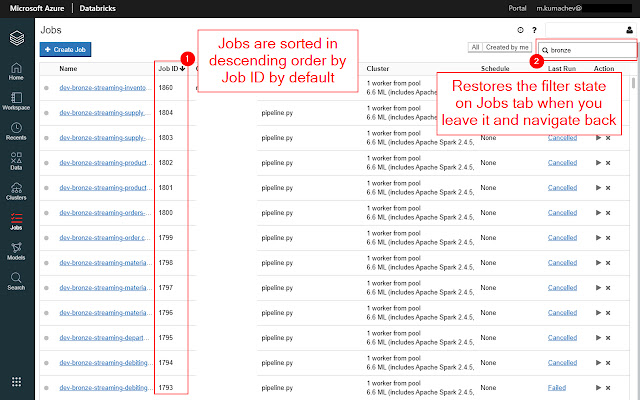
Task: Open dev-bronze-streaming-order-c… job link
Action: pyautogui.click(x=105, y=238)
